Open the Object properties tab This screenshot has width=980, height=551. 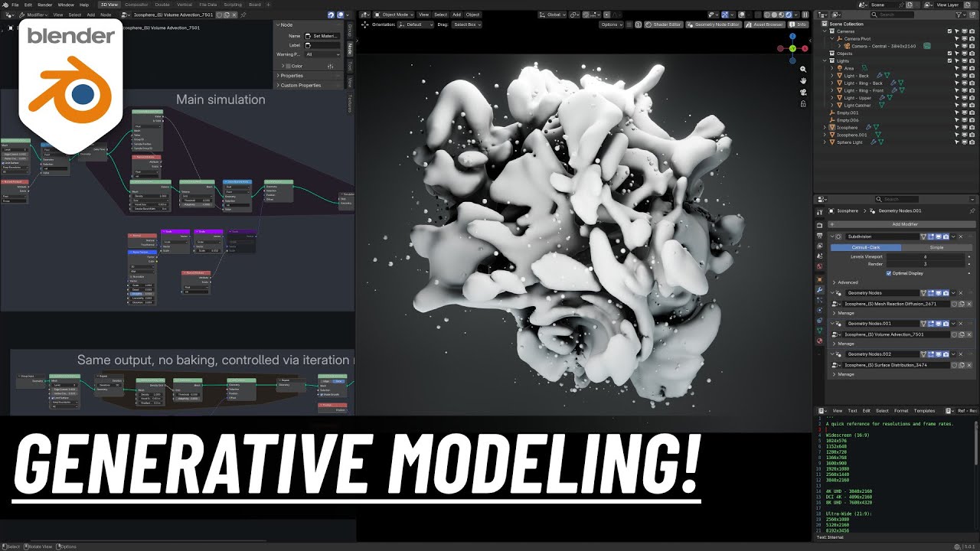click(x=819, y=279)
